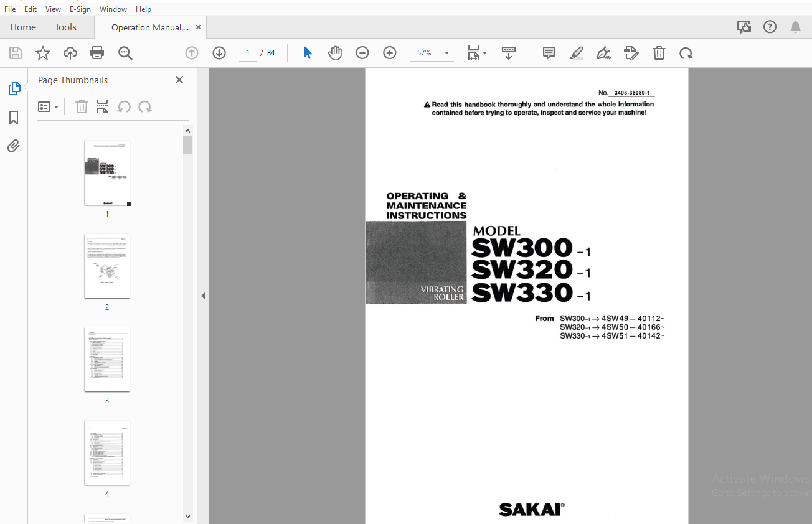Upload file to cloud icon

[x=70, y=53]
